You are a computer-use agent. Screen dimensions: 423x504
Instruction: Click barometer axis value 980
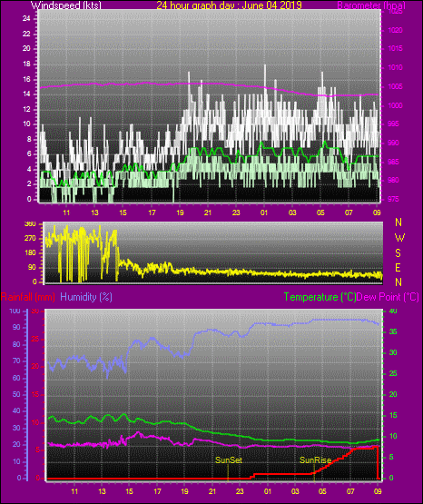click(393, 180)
